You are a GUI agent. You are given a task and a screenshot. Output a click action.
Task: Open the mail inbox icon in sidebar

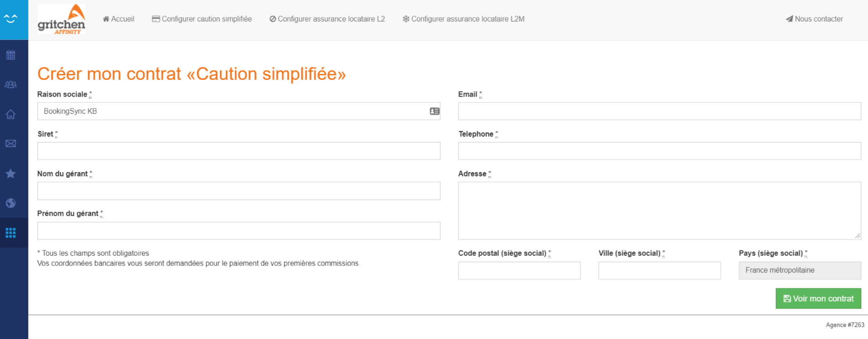(x=11, y=143)
